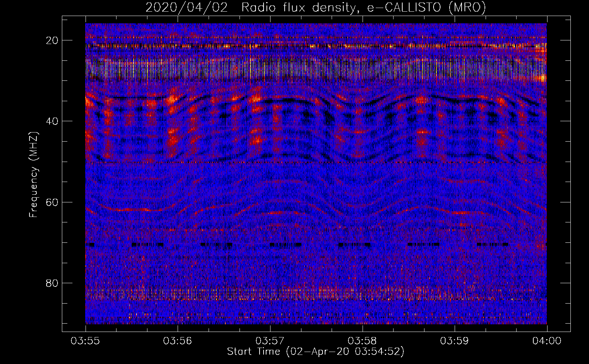Click the 80 MHz frequency tick label

(52, 283)
